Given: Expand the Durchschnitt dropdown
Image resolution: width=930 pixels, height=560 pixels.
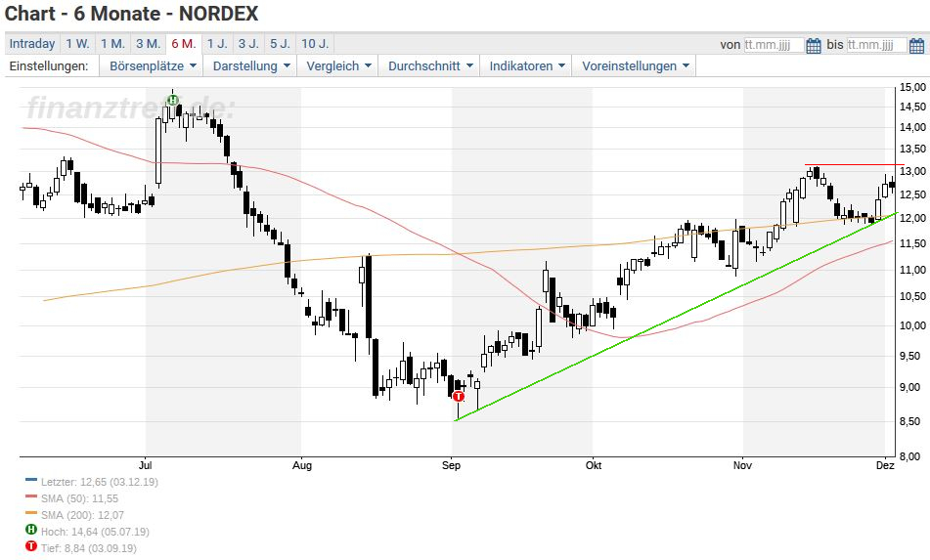Looking at the screenshot, I should [430, 65].
